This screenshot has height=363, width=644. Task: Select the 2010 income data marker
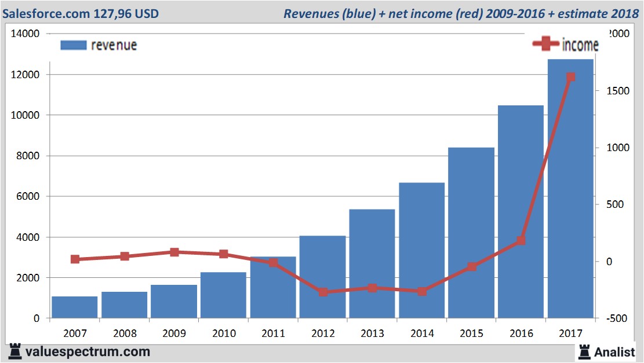coord(223,254)
